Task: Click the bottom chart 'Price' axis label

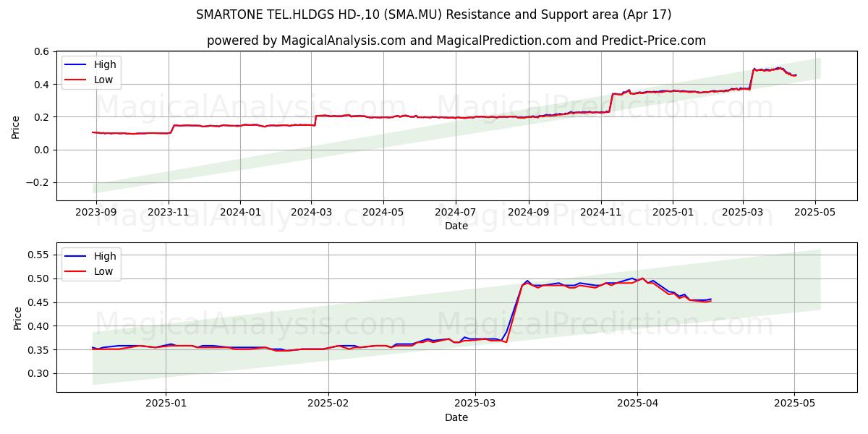Action: tap(17, 318)
